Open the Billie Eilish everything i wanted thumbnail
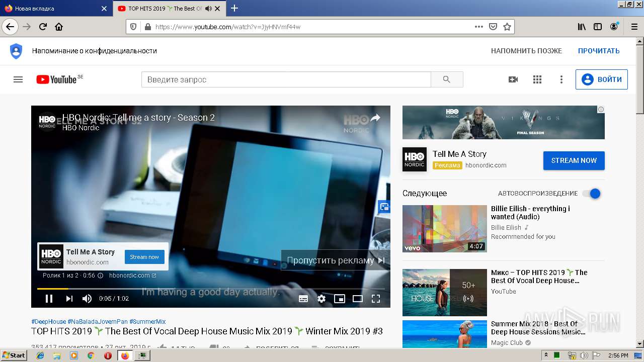 pyautogui.click(x=445, y=229)
